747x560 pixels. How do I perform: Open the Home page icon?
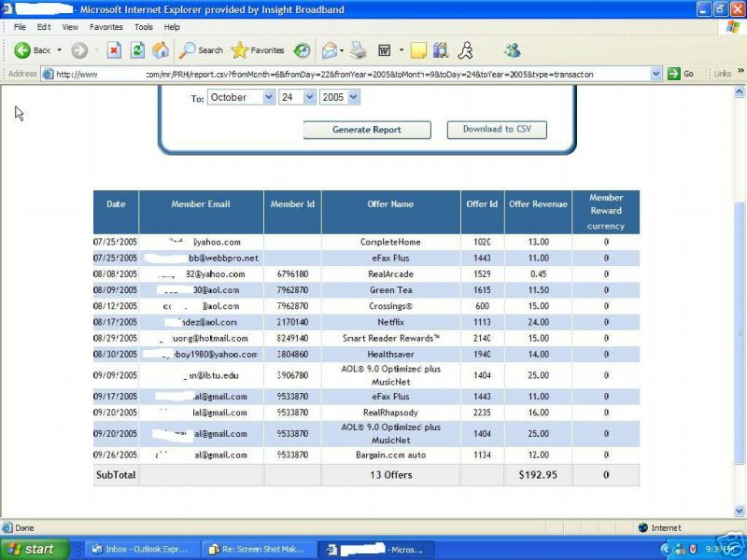tap(161, 50)
